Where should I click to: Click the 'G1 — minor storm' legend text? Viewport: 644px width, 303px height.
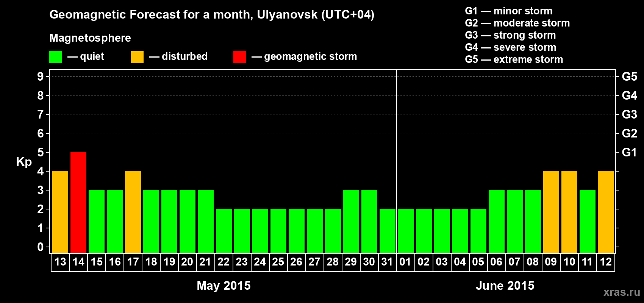click(509, 11)
